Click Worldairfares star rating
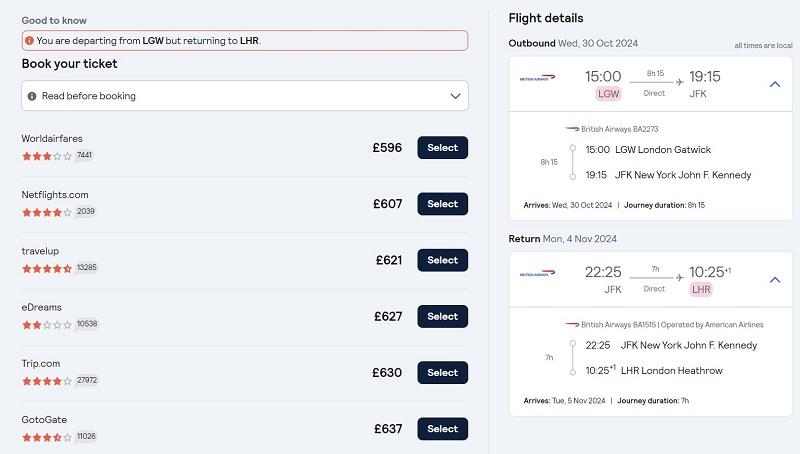 (x=46, y=156)
